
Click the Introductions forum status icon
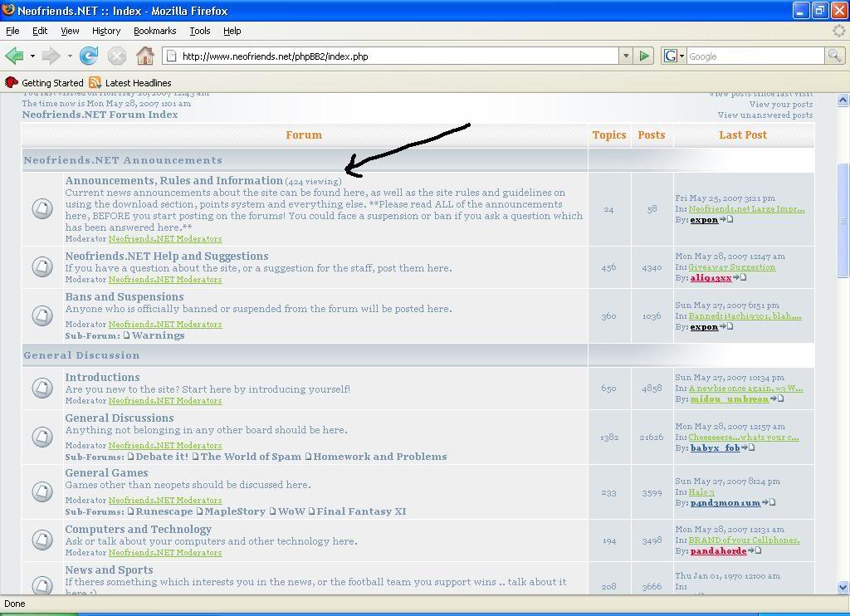pos(42,388)
